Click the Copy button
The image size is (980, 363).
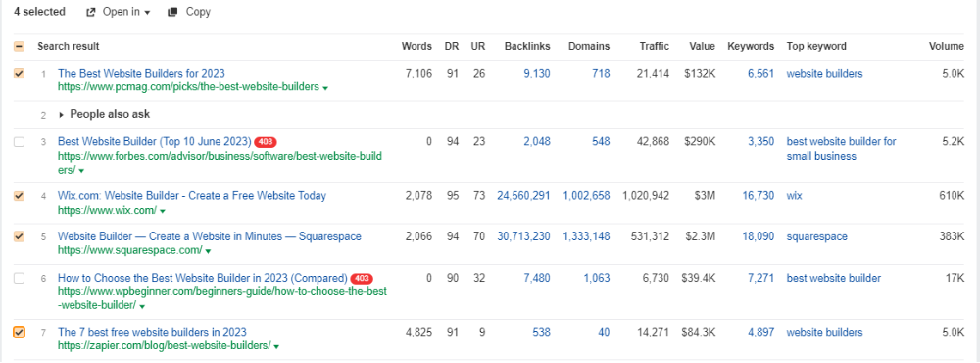tap(189, 12)
